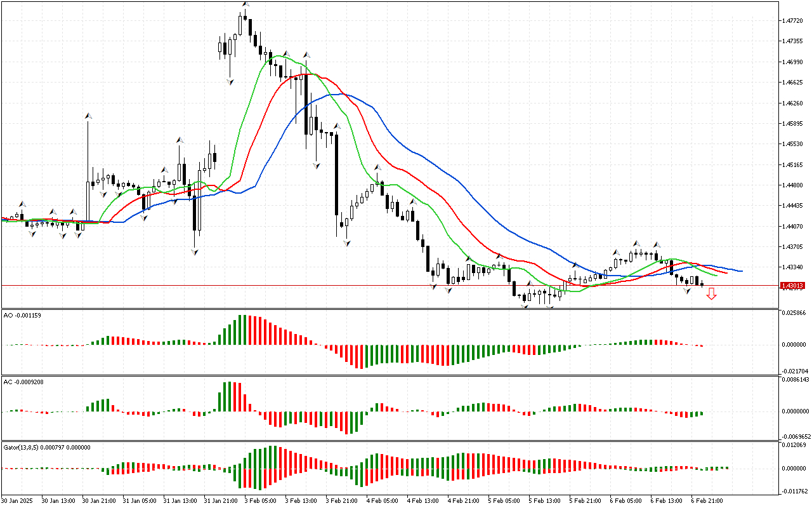Click the AC scale maximum 0.0086143
Viewport: 812px width, 508px height.
point(796,380)
